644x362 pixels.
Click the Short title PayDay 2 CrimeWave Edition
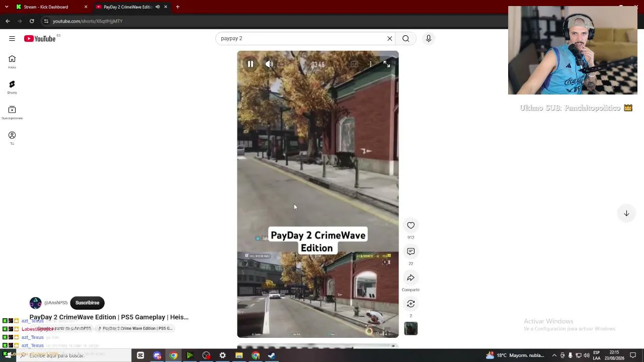pos(109,317)
